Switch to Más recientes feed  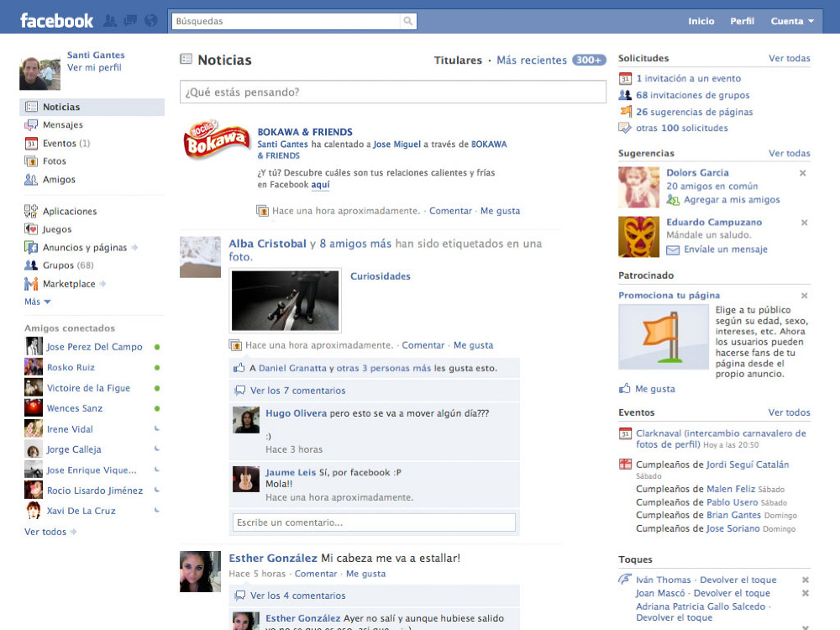tap(531, 60)
